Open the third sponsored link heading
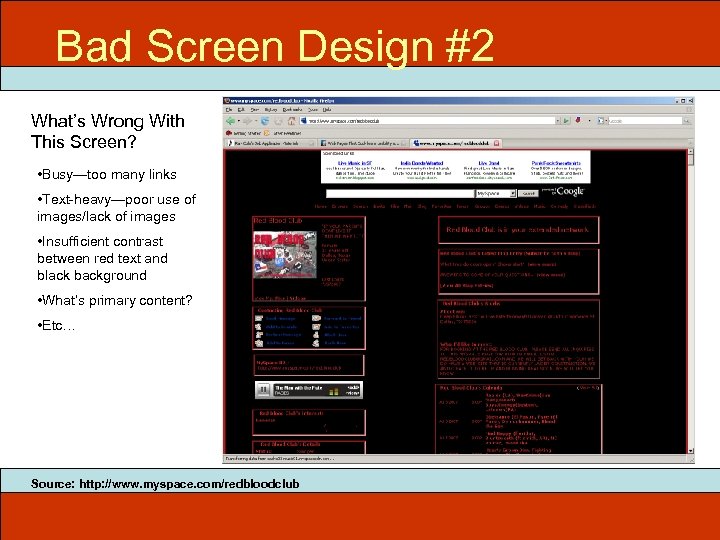 click(489, 163)
